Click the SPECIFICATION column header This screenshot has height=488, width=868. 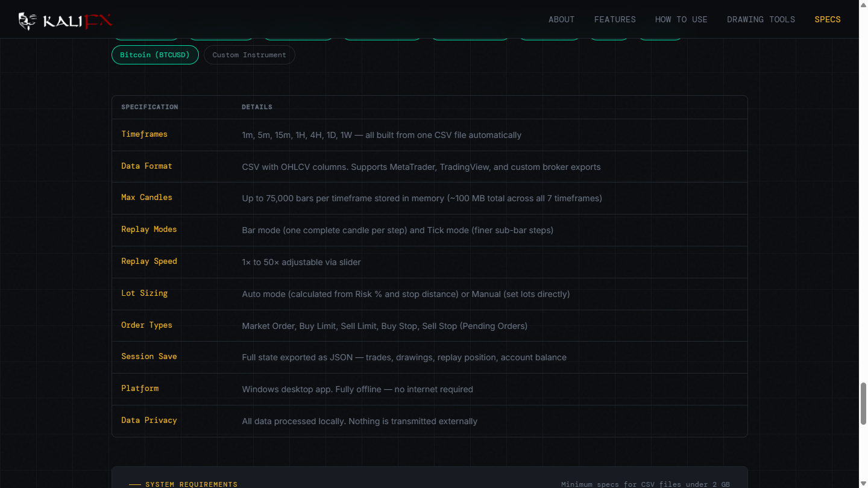click(149, 107)
